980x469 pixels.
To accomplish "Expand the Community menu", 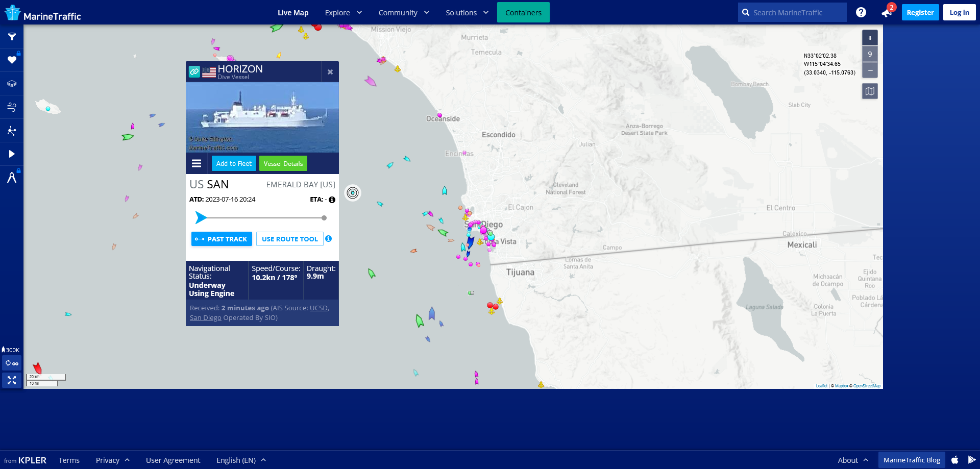I will click(404, 13).
